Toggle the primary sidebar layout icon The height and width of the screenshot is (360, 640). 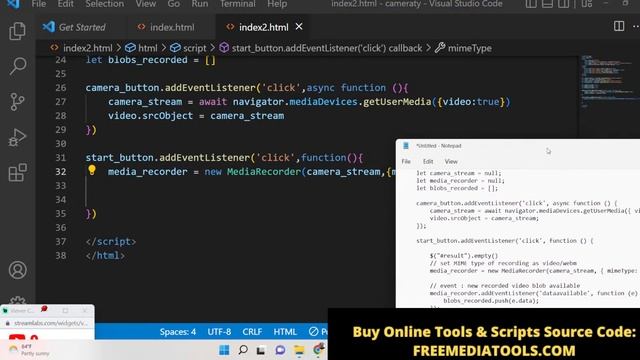pos(531,4)
